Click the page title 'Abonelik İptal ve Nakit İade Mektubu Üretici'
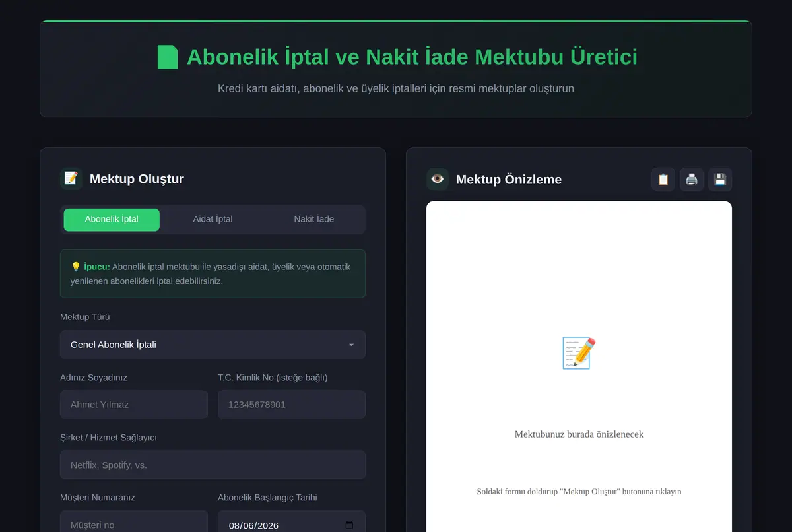This screenshot has width=792, height=532. [412, 57]
